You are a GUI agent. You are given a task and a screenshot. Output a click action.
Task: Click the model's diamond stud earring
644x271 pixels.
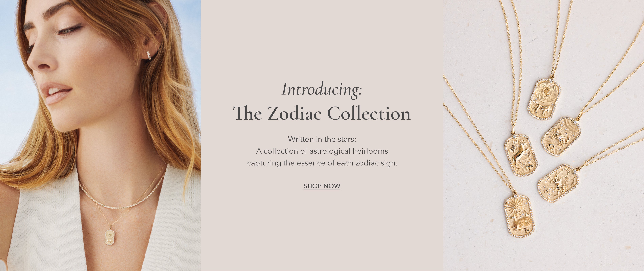(x=149, y=55)
